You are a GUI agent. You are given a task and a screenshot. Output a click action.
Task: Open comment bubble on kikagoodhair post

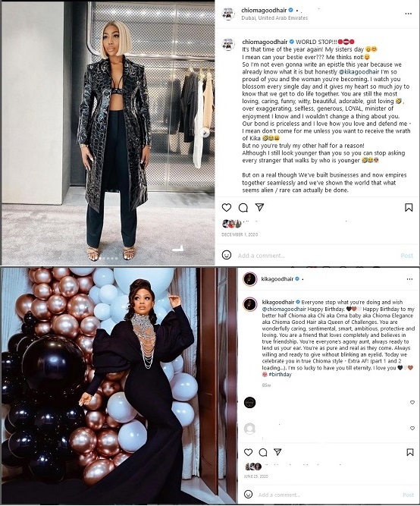pos(263,452)
